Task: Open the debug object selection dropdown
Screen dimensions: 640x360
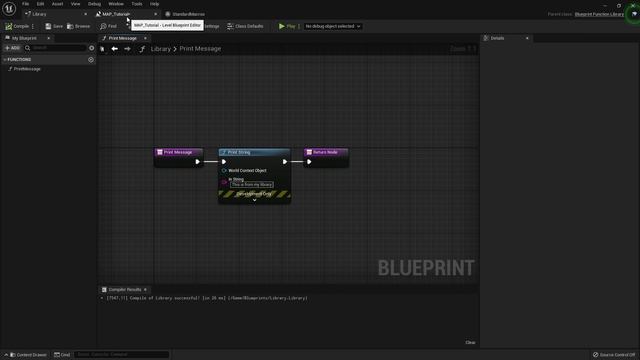Action: tap(333, 26)
